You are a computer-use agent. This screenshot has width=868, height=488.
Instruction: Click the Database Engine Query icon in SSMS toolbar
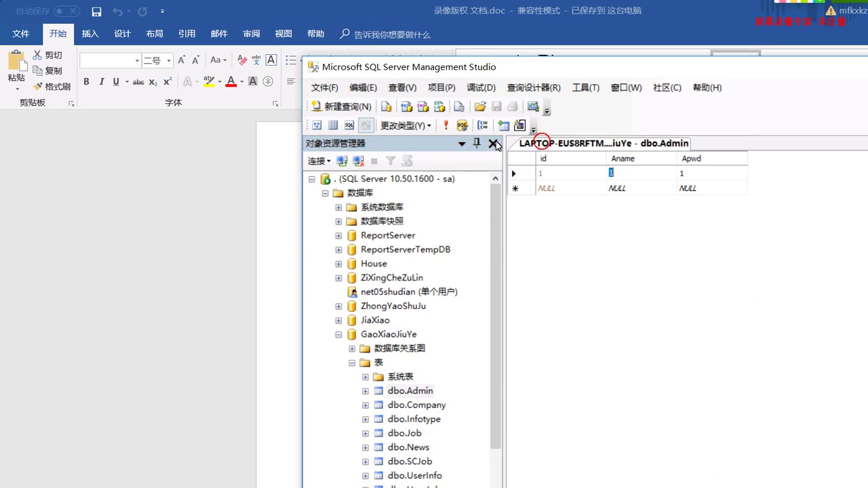click(386, 106)
